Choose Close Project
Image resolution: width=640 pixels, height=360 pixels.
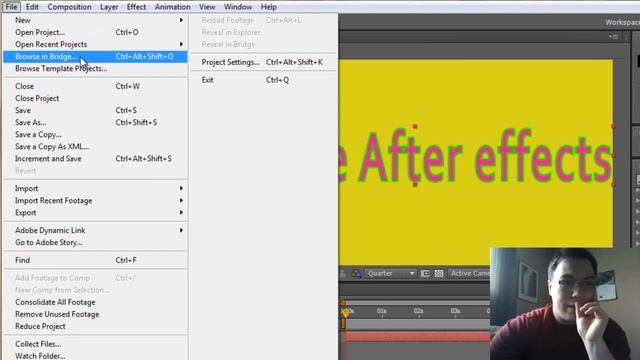[x=95, y=98]
